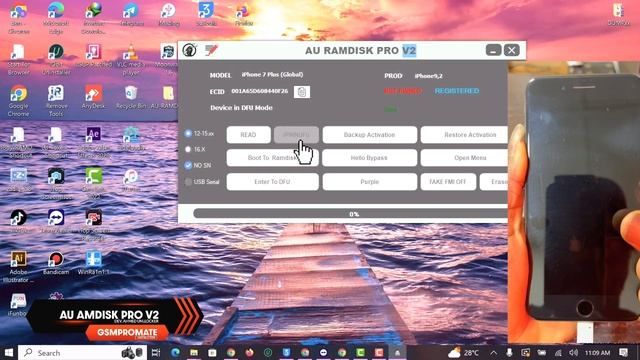Viewport: 640px width, 360px height.
Task: Open VLC media player desktop shortcut
Action: 131,60
